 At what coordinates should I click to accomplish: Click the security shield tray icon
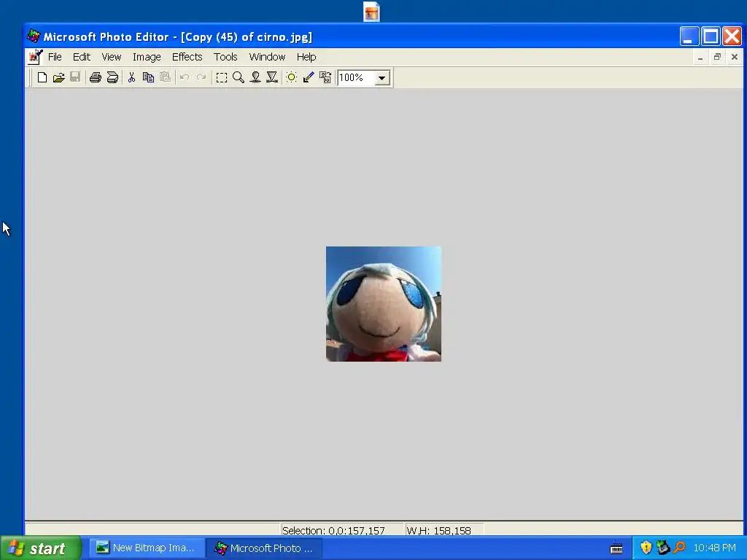point(646,548)
